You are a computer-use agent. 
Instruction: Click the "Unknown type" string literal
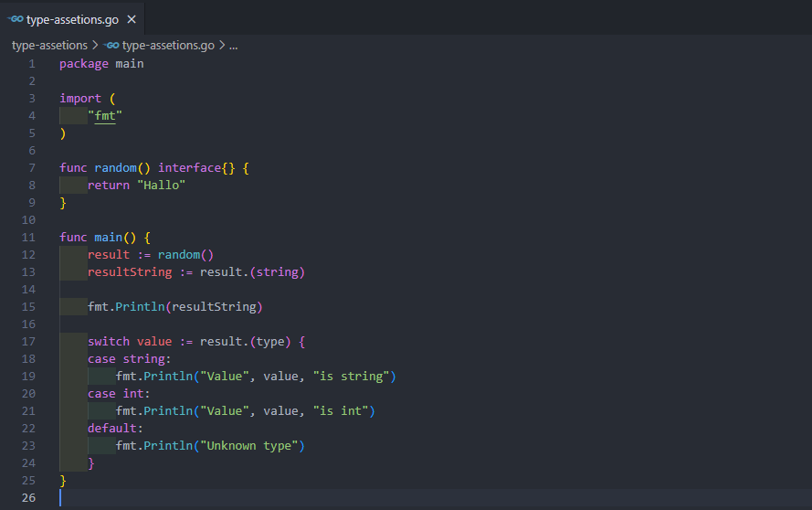pyautogui.click(x=249, y=446)
